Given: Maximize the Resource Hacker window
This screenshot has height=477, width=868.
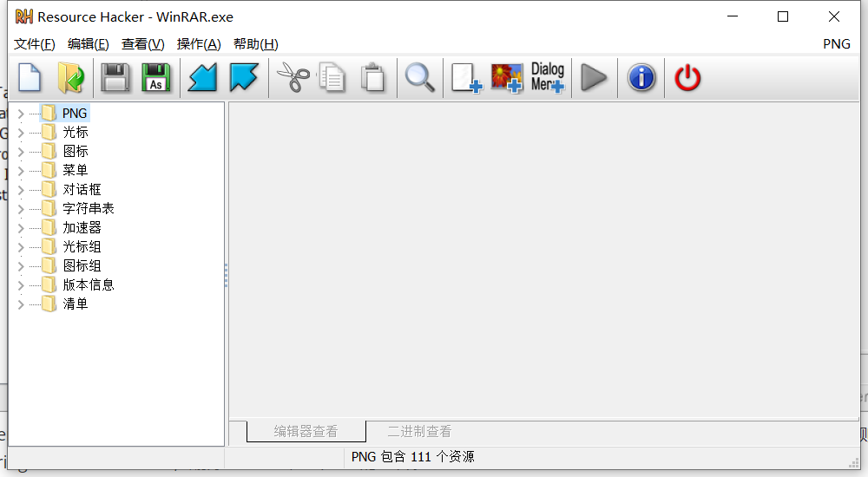Looking at the screenshot, I should (783, 16).
